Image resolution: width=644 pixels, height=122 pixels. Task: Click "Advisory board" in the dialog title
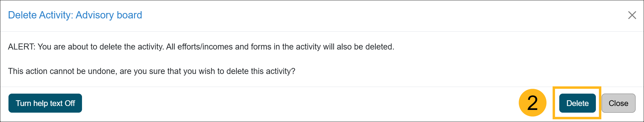109,15
